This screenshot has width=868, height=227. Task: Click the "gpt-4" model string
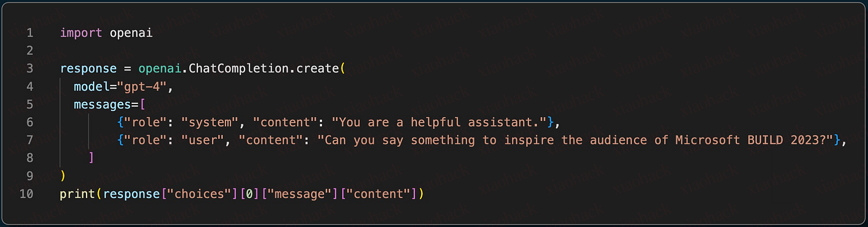click(x=142, y=87)
